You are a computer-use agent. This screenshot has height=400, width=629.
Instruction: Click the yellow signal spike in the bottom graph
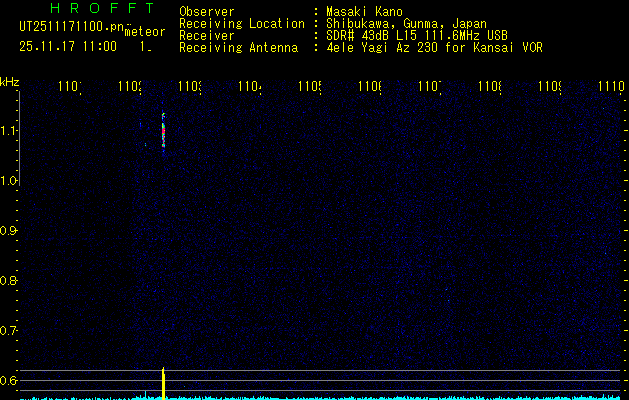point(163,382)
